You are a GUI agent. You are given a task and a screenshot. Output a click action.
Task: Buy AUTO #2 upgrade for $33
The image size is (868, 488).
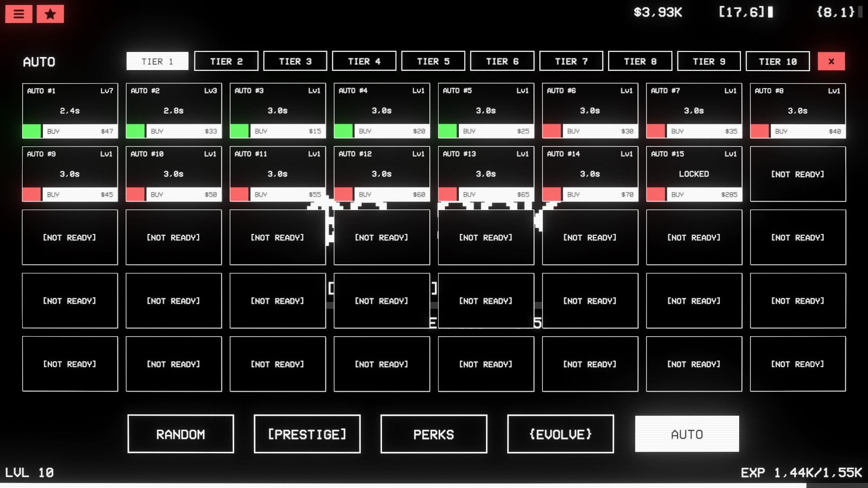pos(184,131)
